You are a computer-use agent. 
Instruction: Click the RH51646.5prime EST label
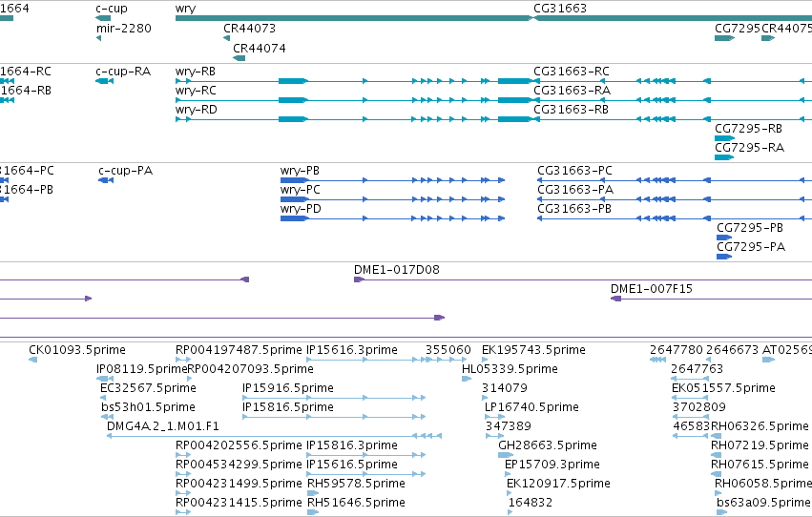(356, 503)
